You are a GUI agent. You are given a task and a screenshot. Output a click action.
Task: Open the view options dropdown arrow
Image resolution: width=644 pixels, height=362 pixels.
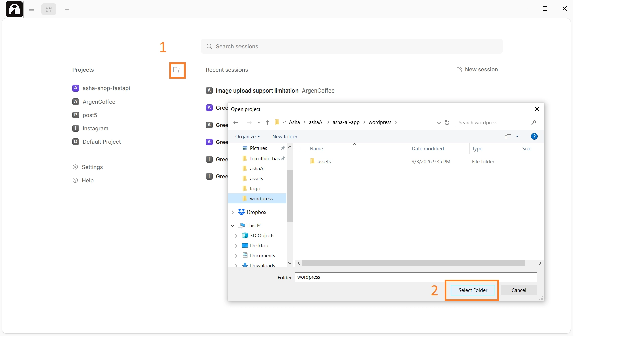(517, 136)
